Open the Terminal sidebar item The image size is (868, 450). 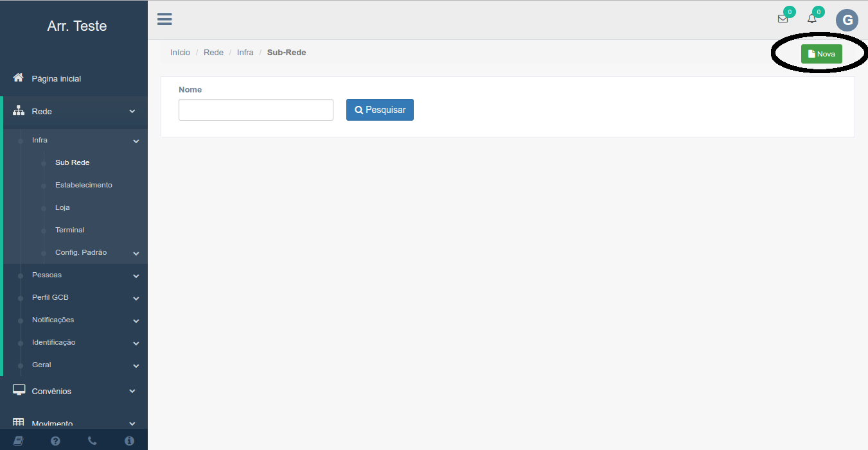point(70,230)
